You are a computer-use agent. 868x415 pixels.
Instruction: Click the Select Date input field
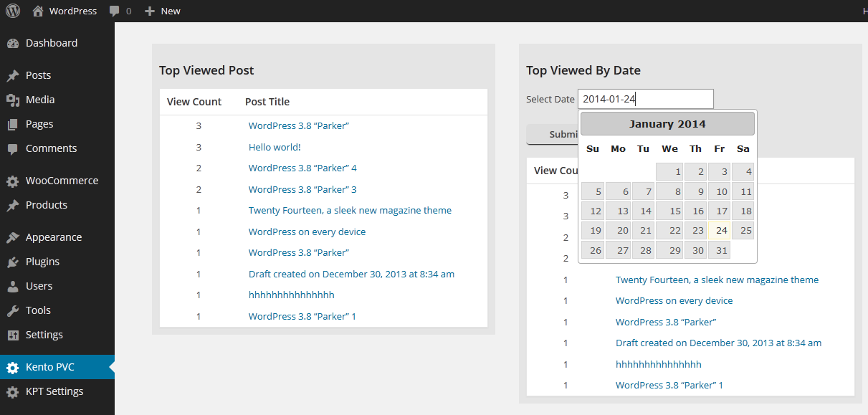tap(646, 99)
